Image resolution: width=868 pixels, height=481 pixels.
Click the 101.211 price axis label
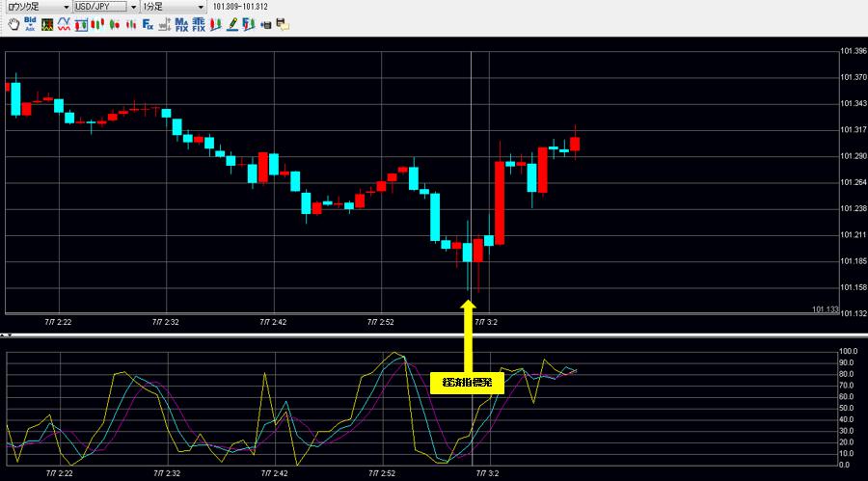pyautogui.click(x=854, y=234)
